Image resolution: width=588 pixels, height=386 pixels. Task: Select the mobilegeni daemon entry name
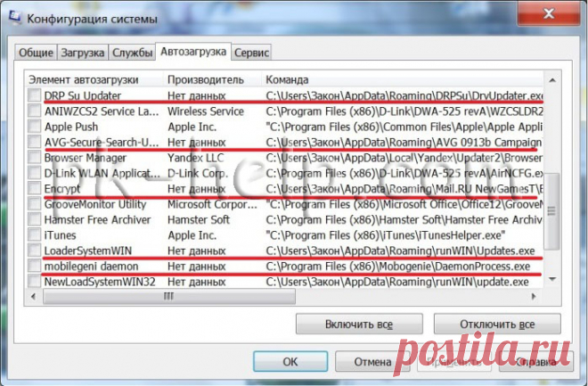[91, 266]
